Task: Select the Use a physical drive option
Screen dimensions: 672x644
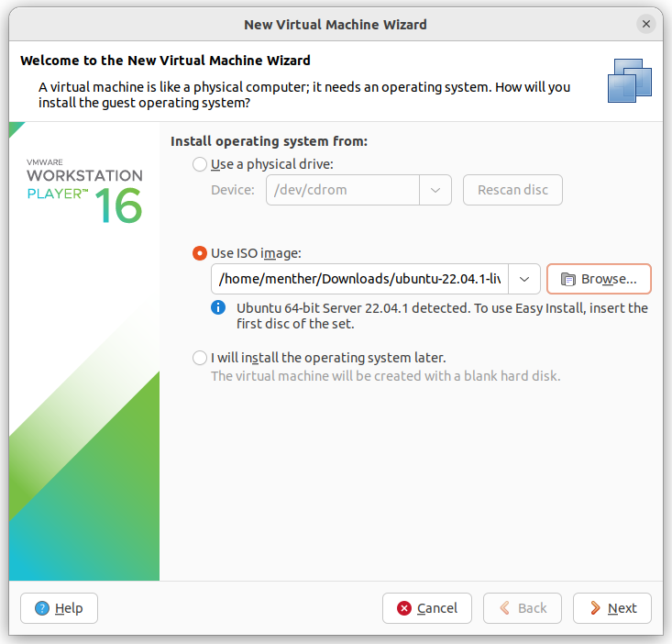Action: tap(200, 164)
